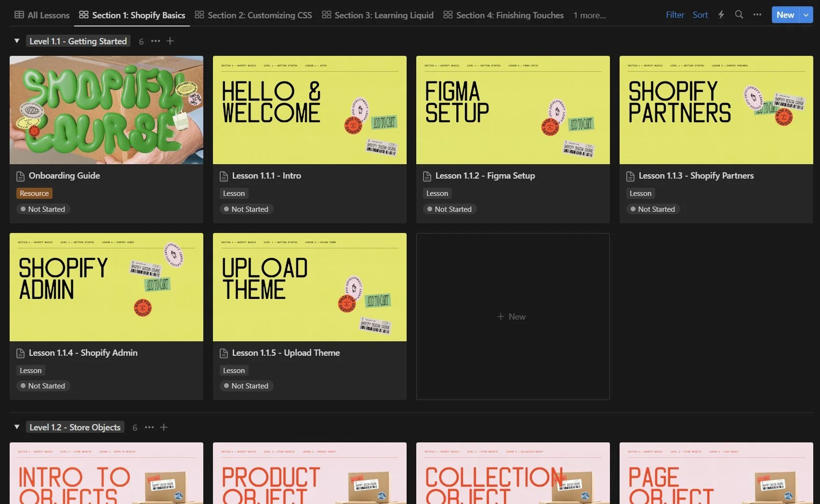The image size is (820, 504).
Task: Add item with plus in Level 1.2 group
Action: tap(164, 427)
